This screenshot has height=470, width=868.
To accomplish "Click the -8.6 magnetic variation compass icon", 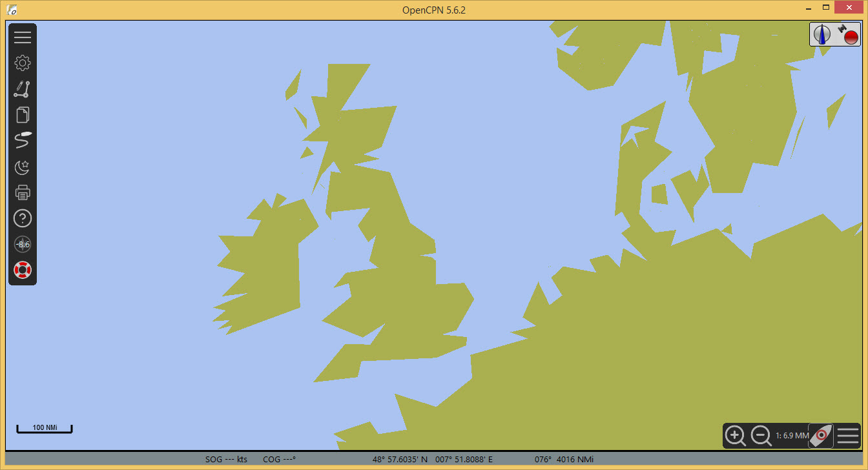I will (23, 244).
